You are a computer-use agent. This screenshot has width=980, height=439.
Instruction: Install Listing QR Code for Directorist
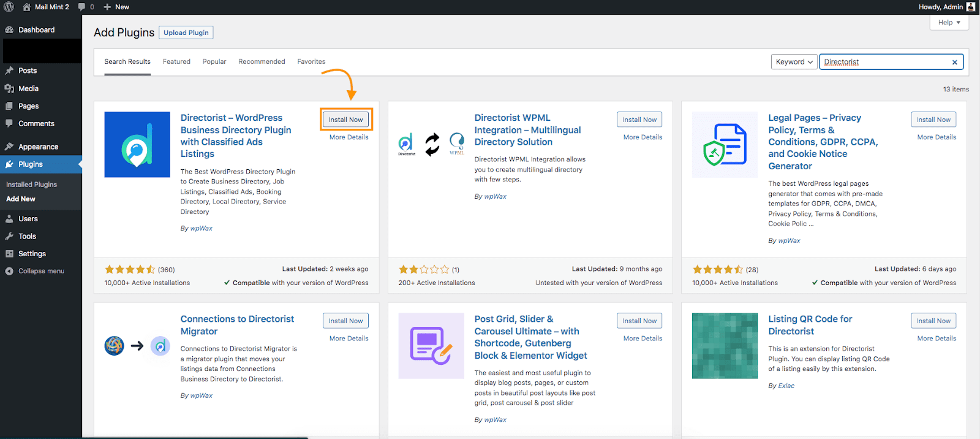(x=933, y=321)
